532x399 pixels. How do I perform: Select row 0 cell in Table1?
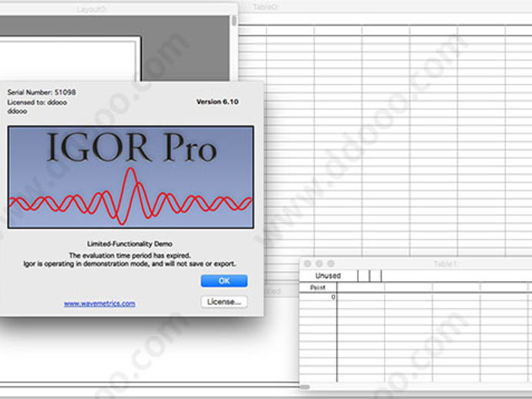[x=318, y=297]
